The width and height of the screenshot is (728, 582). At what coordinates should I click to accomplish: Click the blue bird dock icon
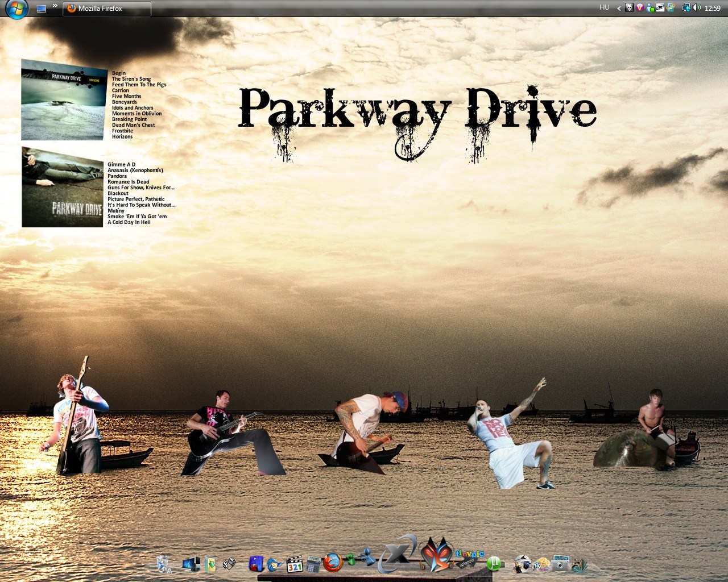coord(275,564)
